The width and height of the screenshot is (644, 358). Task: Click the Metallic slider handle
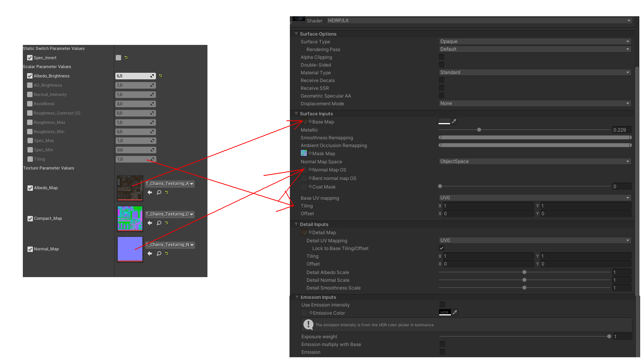point(479,130)
